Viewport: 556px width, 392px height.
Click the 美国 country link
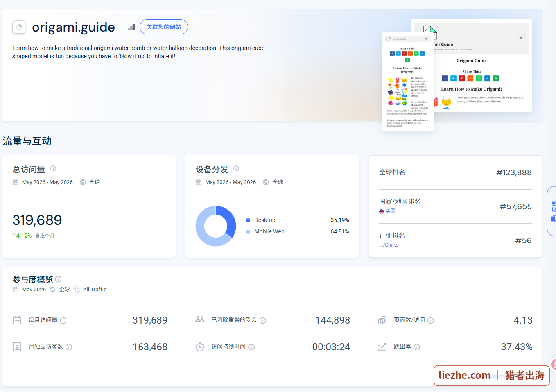point(391,211)
